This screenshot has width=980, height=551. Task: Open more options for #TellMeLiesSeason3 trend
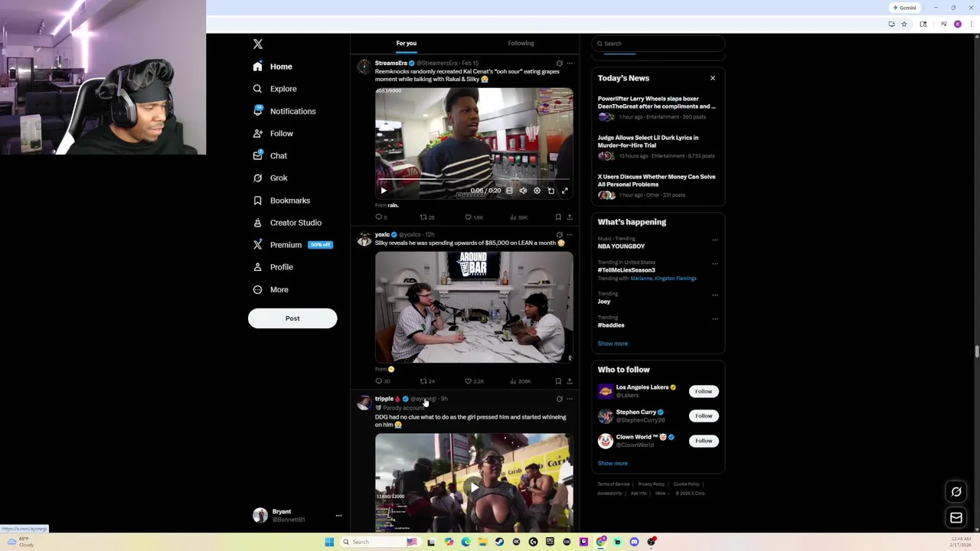click(715, 264)
